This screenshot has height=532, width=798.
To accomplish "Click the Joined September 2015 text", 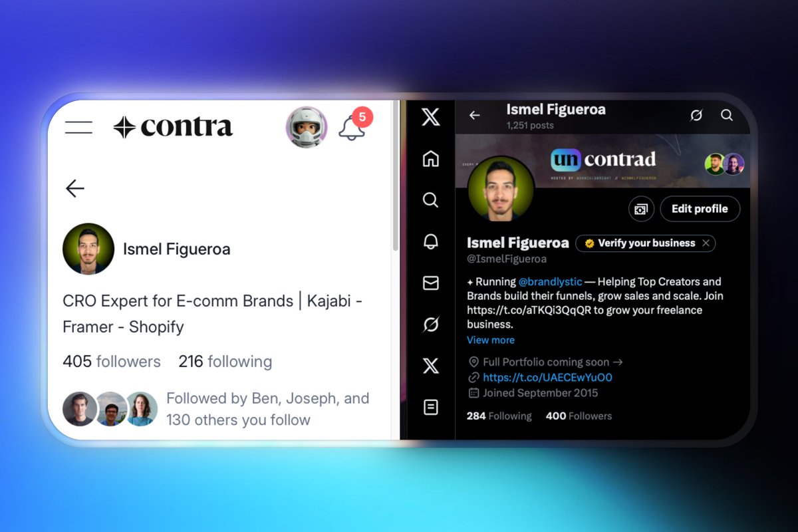I will point(540,393).
